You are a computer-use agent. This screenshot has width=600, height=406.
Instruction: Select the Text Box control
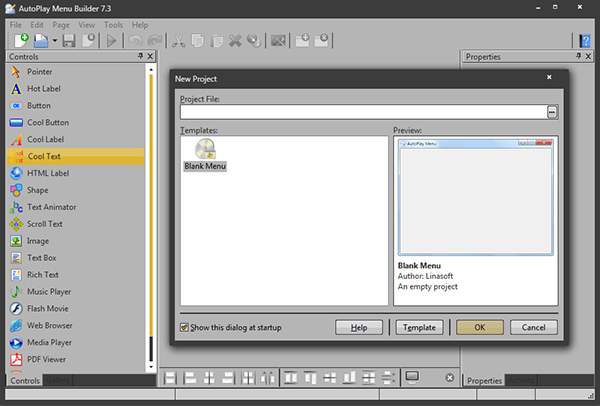coord(75,258)
